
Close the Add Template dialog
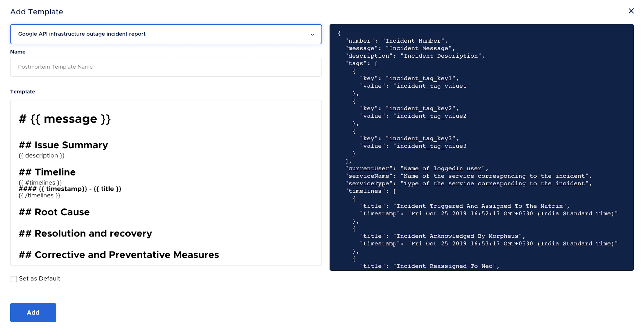click(631, 11)
